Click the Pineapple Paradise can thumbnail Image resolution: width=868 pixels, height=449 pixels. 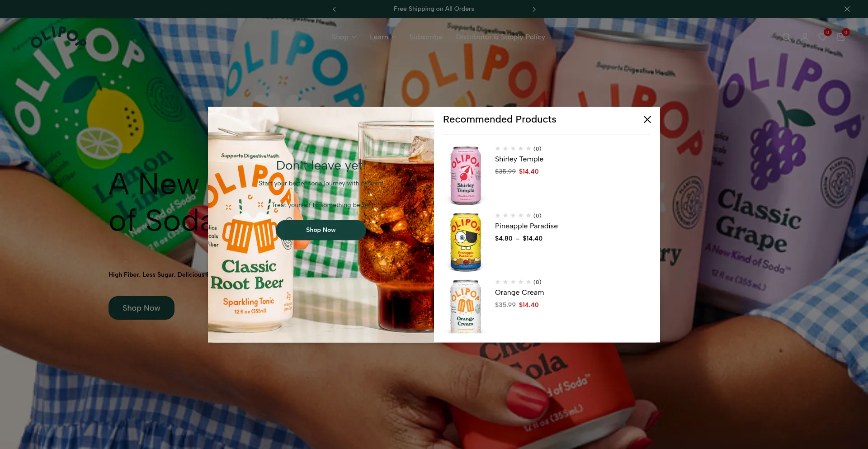[466, 242]
